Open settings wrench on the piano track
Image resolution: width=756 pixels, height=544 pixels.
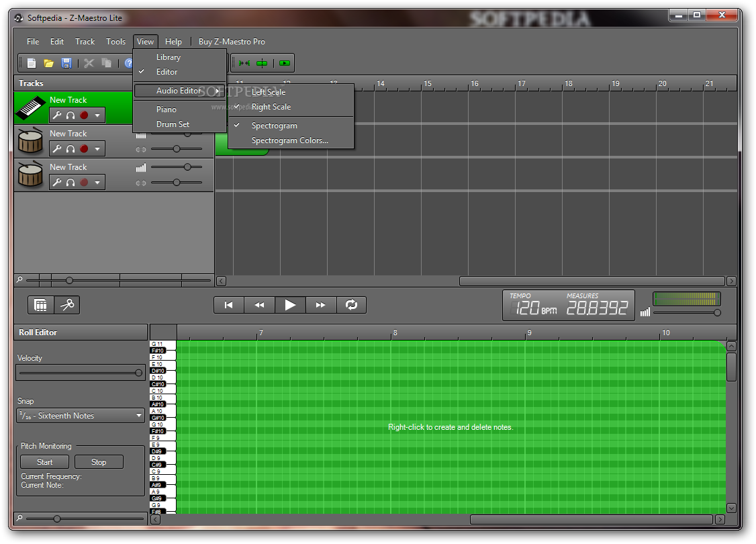coord(57,116)
